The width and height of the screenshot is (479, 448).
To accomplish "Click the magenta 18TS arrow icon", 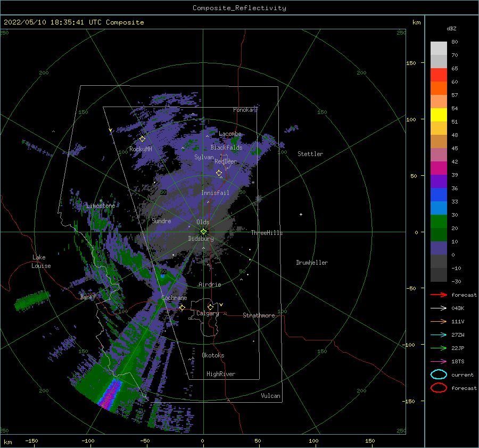I will [439, 362].
